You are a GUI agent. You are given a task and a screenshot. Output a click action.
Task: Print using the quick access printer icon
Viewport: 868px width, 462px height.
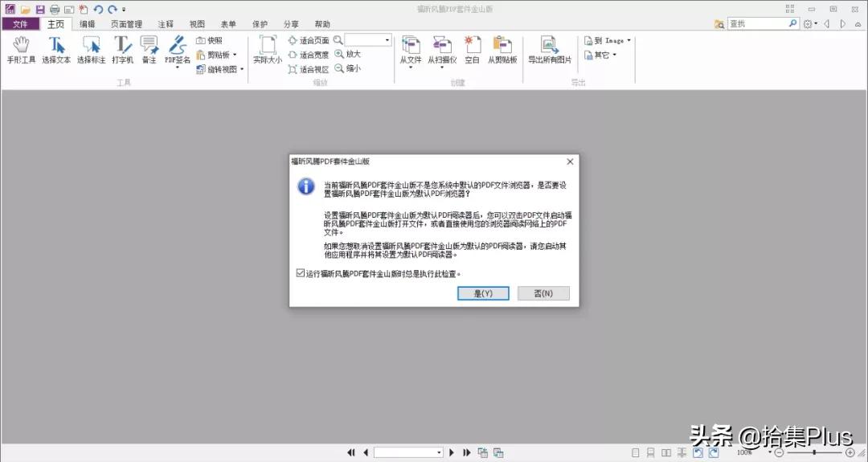(x=55, y=10)
